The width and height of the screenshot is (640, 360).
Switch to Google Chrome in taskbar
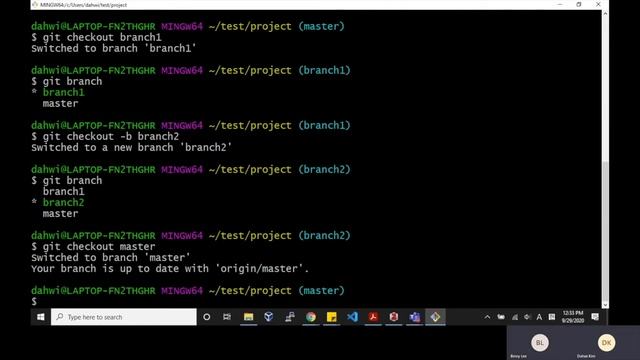pos(311,317)
